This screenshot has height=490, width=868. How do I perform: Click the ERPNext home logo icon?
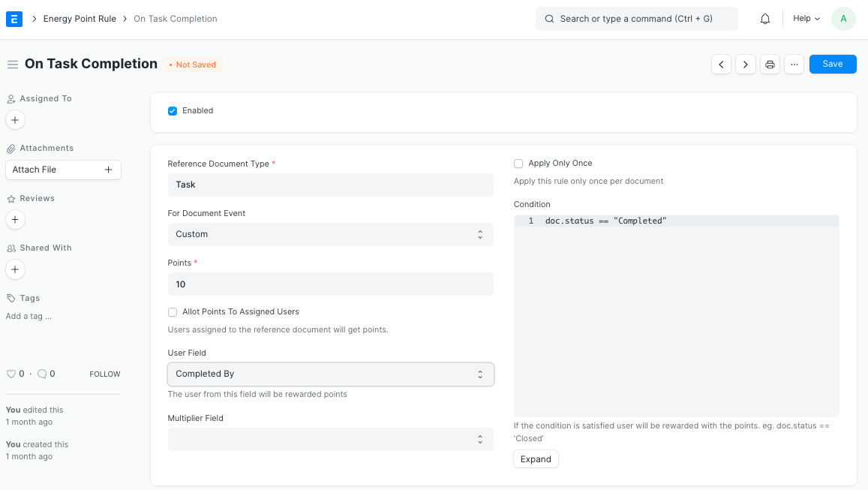(x=14, y=19)
